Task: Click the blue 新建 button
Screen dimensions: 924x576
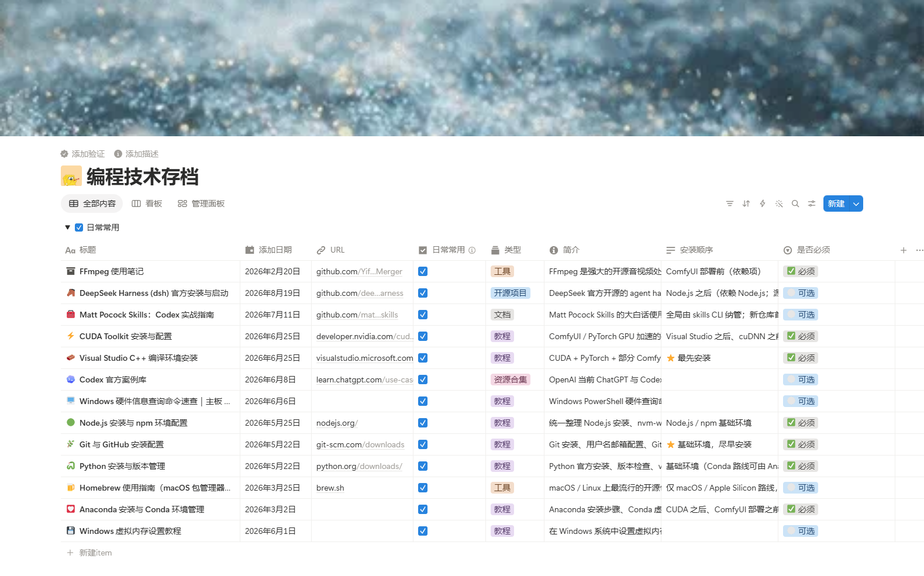Action: pyautogui.click(x=836, y=204)
